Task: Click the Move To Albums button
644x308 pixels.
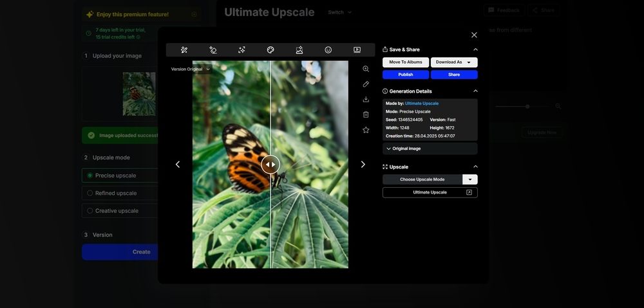Action: pos(406,62)
